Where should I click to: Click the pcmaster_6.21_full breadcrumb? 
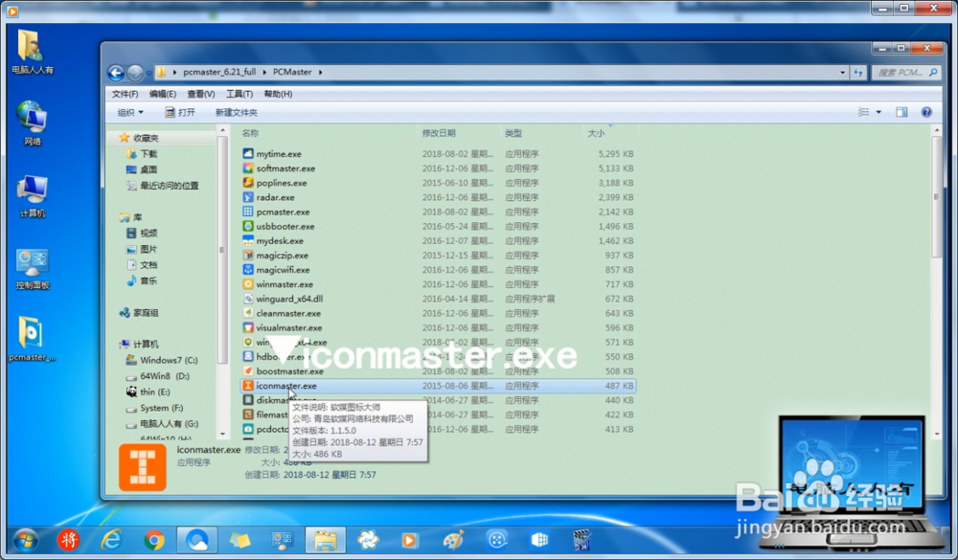point(219,72)
